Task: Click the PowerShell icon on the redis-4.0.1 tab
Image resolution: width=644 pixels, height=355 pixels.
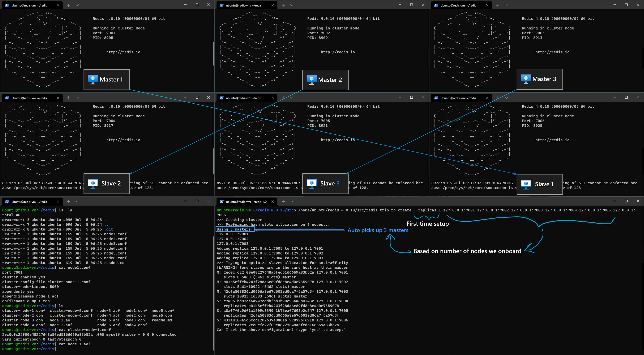Action: (222, 201)
